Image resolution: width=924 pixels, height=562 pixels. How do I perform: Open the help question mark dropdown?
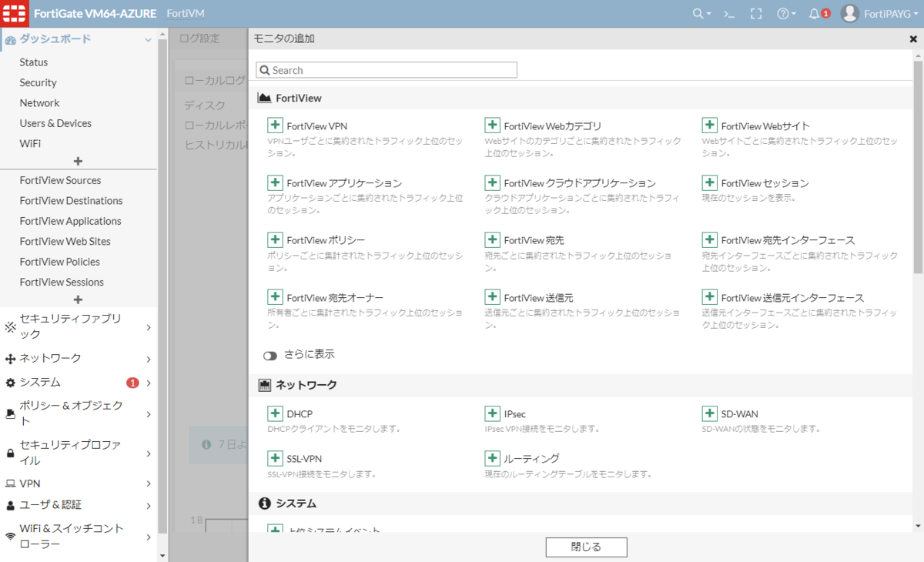tap(786, 13)
